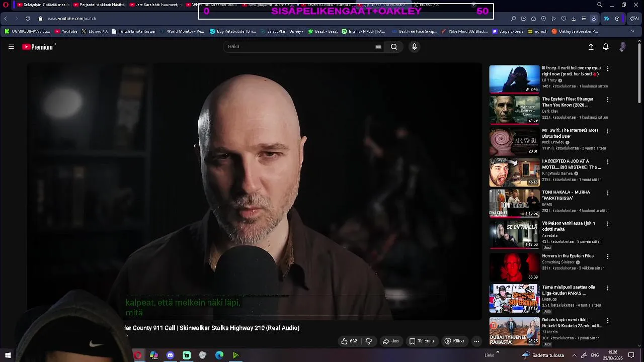Open Lil Tracy video thumbnail
The height and width of the screenshot is (362, 644).
pos(514,79)
